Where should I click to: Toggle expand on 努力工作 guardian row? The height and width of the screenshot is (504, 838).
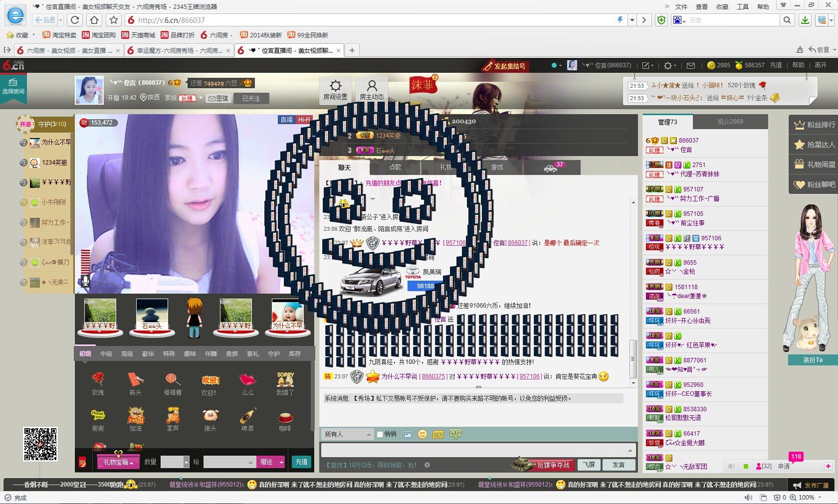[23, 222]
